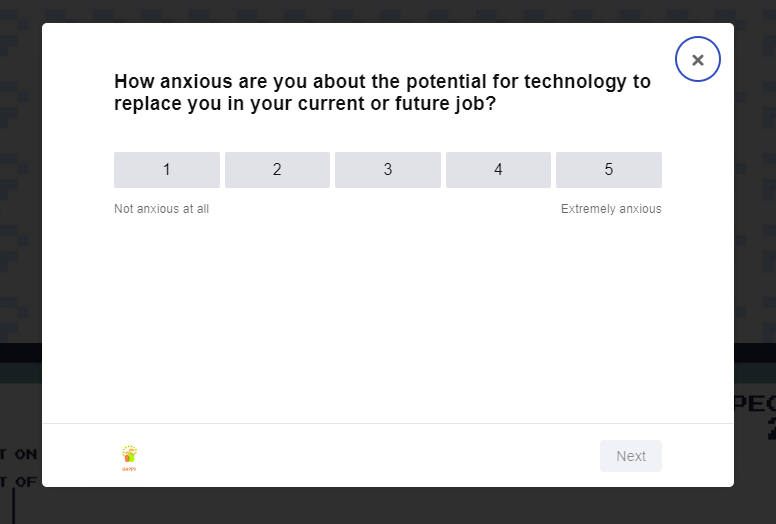
Task: Click the partially hidden "T OF" background text
Action: 18,481
